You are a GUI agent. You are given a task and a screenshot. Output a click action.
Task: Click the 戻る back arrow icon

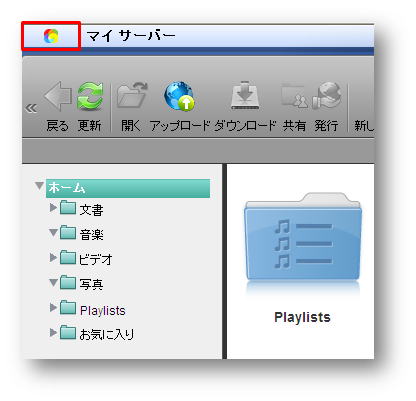coord(58,96)
